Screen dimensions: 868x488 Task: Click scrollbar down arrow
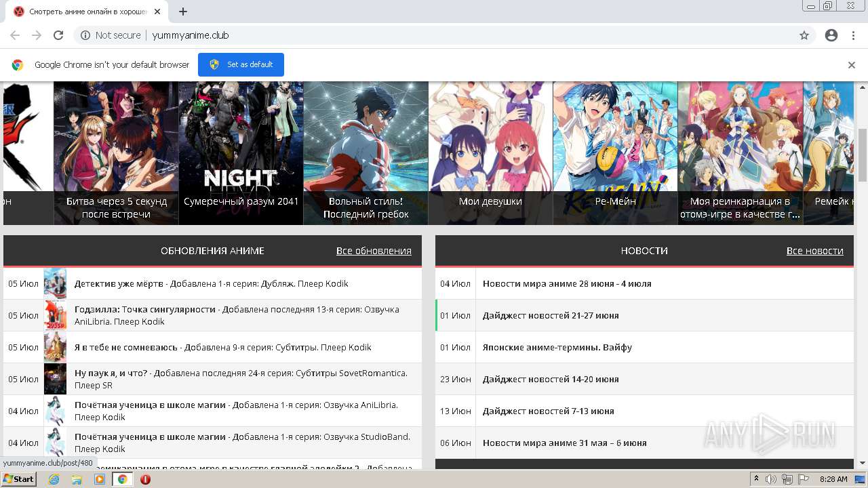click(863, 463)
